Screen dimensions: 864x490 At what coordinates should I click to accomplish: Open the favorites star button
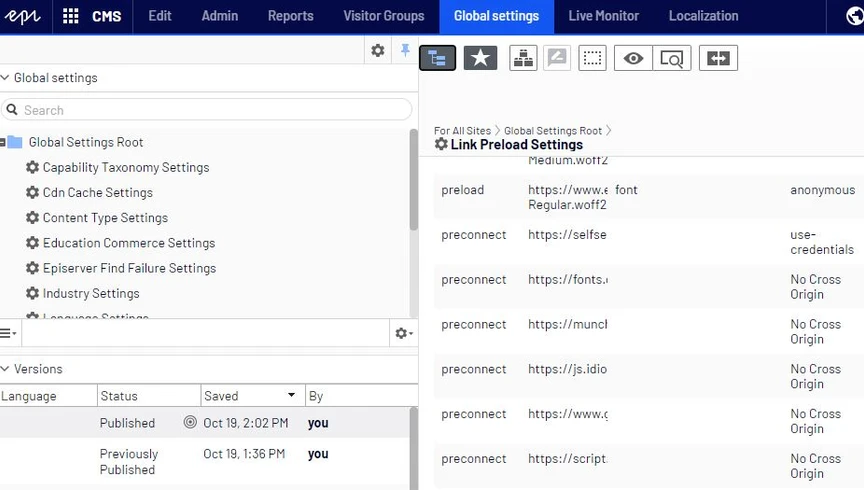[480, 58]
